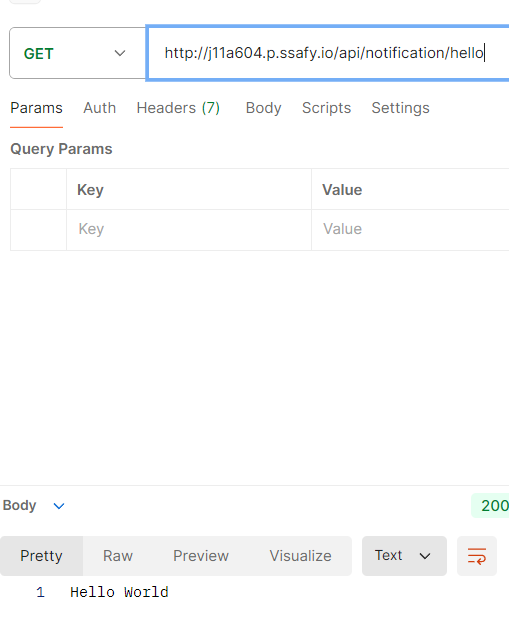Screen dimensions: 509x635
Task: Click the 200 status badge
Action: (x=491, y=505)
